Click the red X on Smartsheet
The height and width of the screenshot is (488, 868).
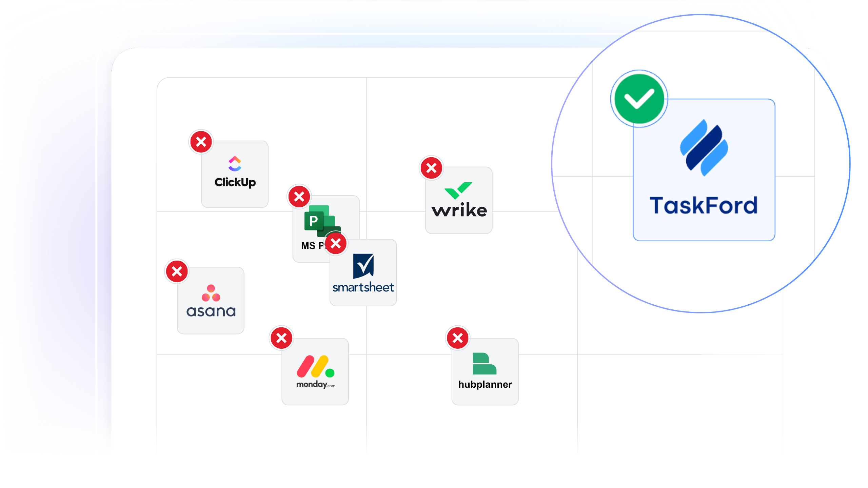coord(336,243)
